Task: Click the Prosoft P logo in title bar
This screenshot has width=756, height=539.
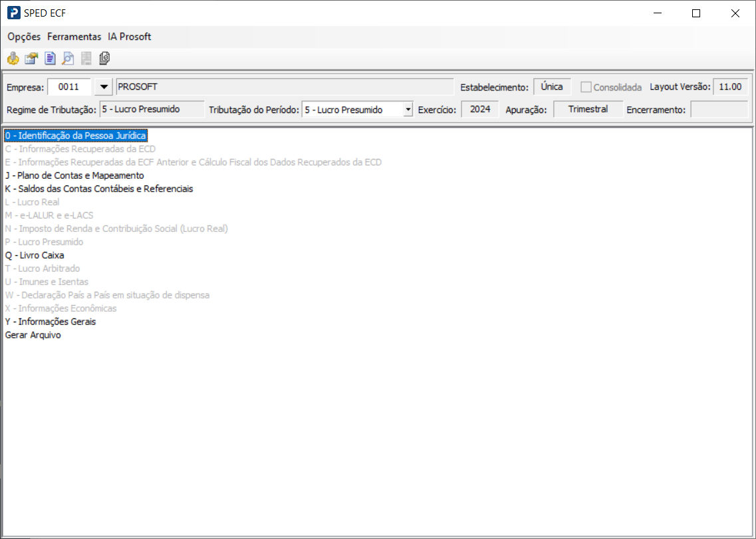Action: (13, 13)
